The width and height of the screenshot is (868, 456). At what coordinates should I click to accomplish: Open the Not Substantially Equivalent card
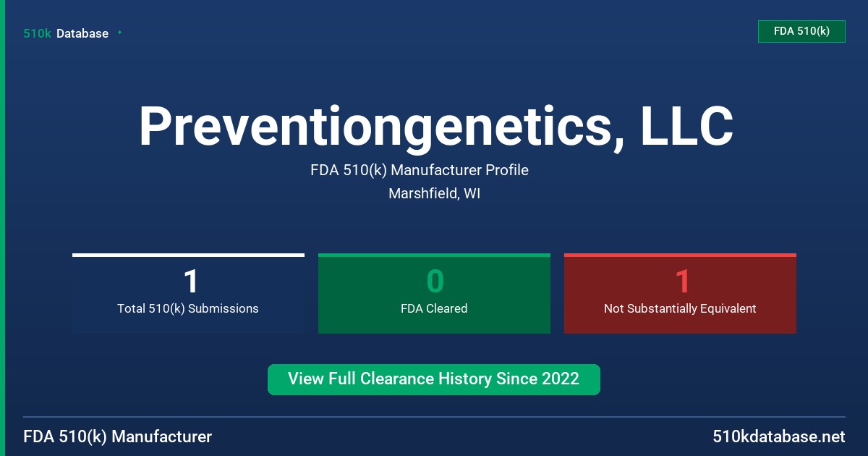pos(680,293)
